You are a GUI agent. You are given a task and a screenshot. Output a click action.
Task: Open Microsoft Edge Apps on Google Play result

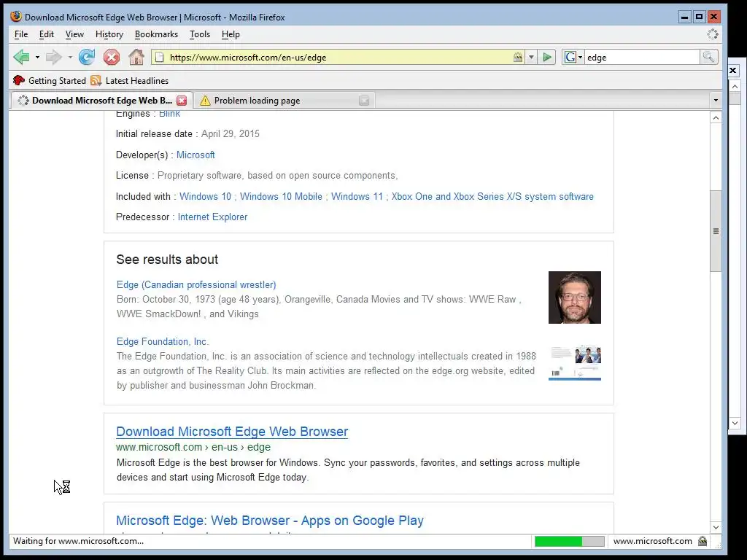270,521
